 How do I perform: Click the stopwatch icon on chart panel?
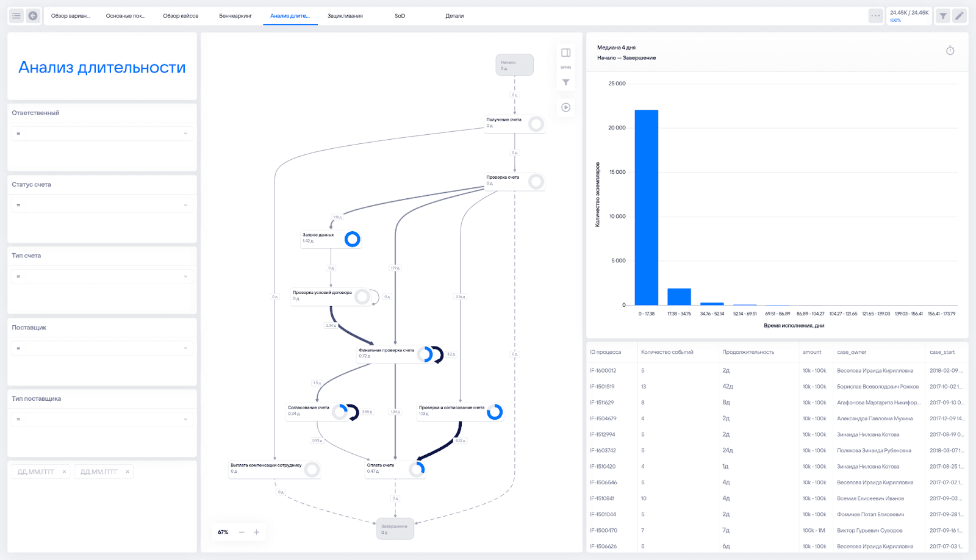(950, 51)
